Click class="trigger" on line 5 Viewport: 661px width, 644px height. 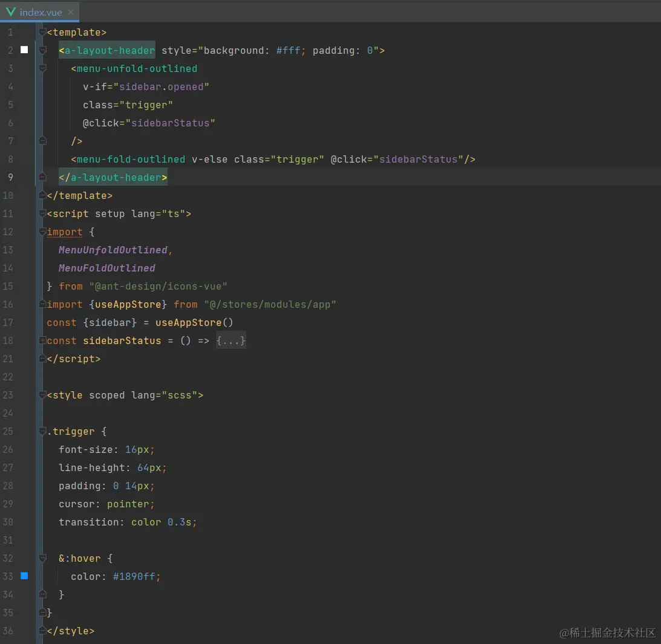(128, 105)
